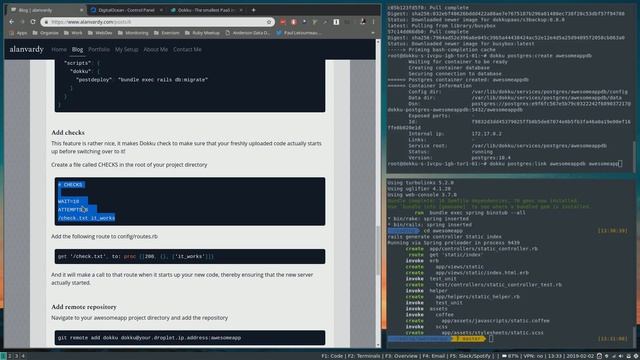Viewport: 640px width, 360px height.
Task: Reload the page with the refresh icon
Action: (x=33, y=22)
